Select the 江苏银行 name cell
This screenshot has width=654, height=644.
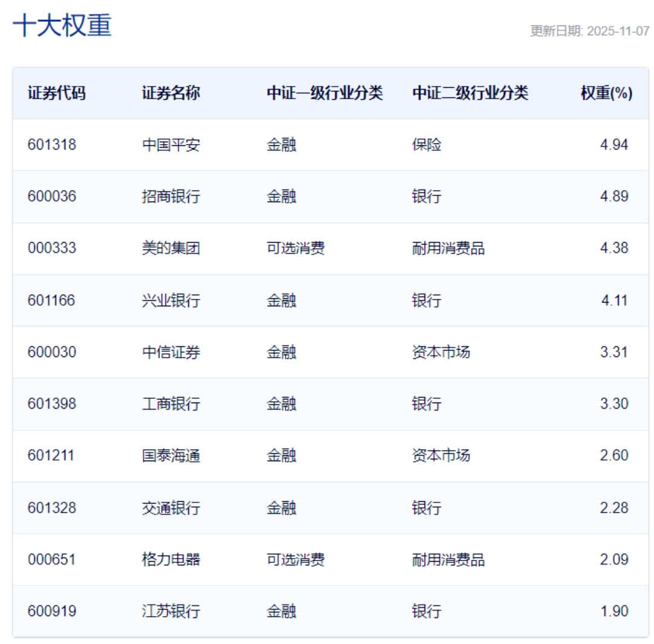171,611
